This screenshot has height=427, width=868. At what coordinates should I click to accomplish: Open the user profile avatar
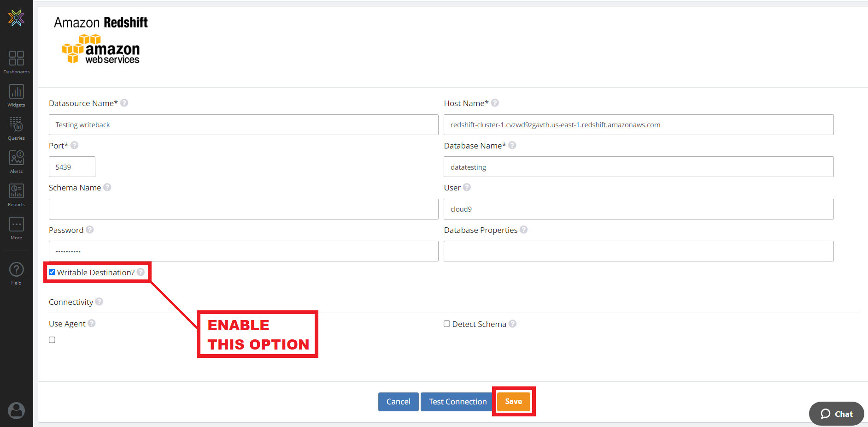17,410
